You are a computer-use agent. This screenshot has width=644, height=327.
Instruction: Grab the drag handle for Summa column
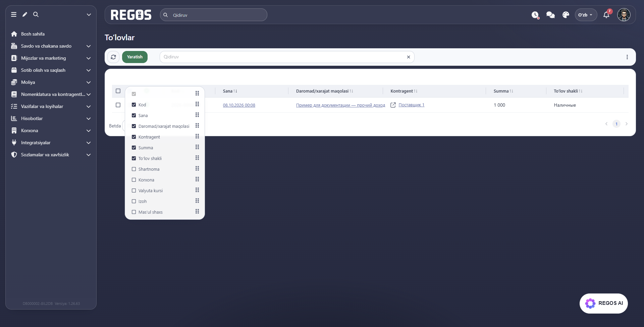tap(197, 147)
